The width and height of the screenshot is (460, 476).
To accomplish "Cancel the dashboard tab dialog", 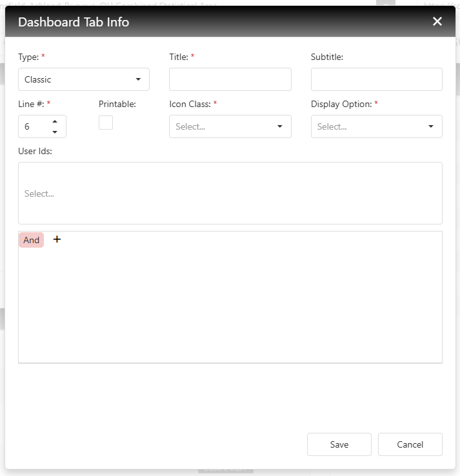I will tap(410, 444).
